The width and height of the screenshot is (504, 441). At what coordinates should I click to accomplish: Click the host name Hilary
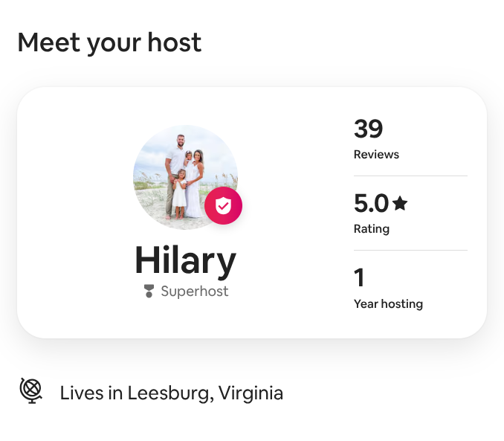pos(185,260)
